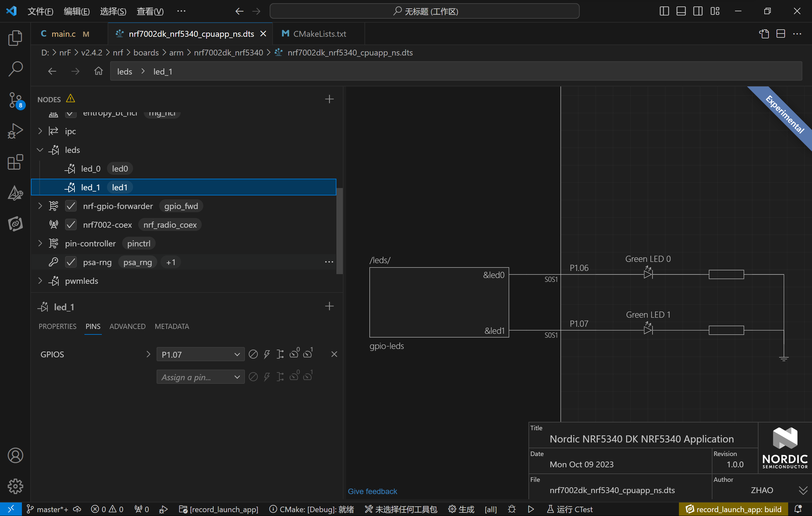812x516 pixels.
Task: Open the ADVANCED tab for led_1
Action: (x=128, y=326)
